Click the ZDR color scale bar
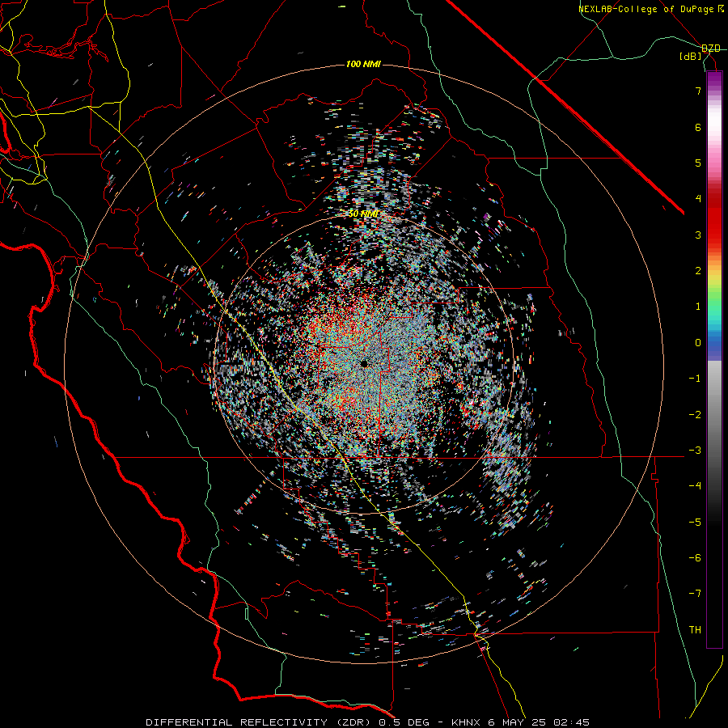Screen dimensions: 728x728 (714, 359)
